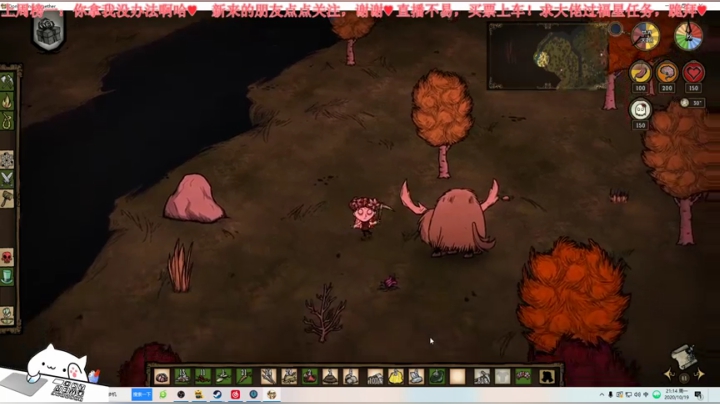720x404 pixels.
Task: Click the health heart meter
Action: pos(693,73)
